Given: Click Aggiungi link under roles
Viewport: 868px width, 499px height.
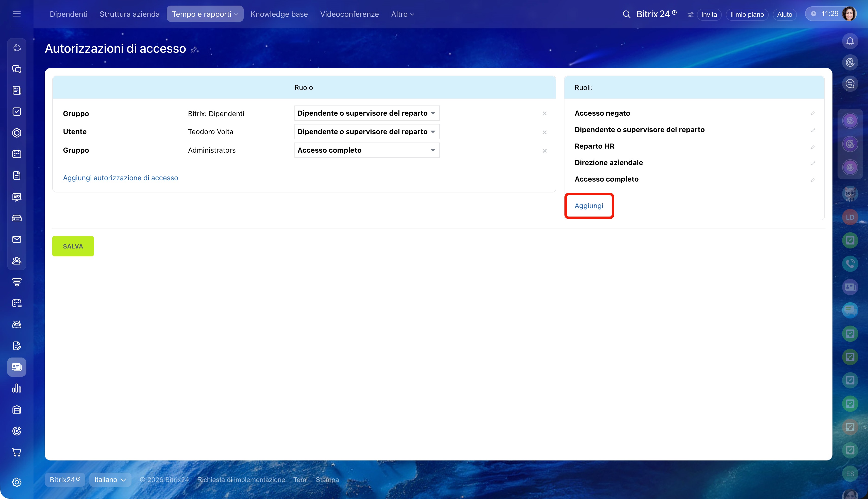Looking at the screenshot, I should (x=589, y=206).
